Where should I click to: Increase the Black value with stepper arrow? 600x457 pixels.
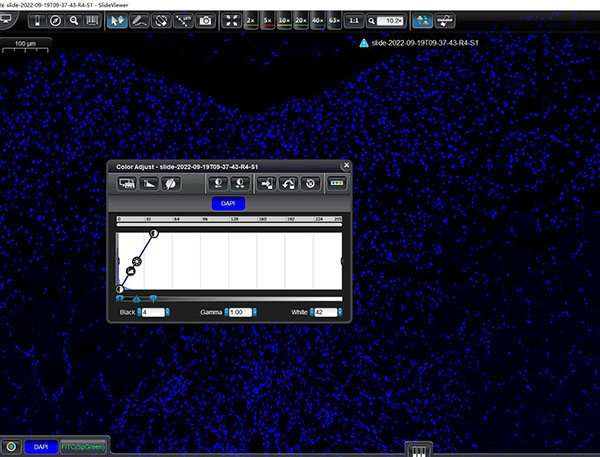click(167, 310)
